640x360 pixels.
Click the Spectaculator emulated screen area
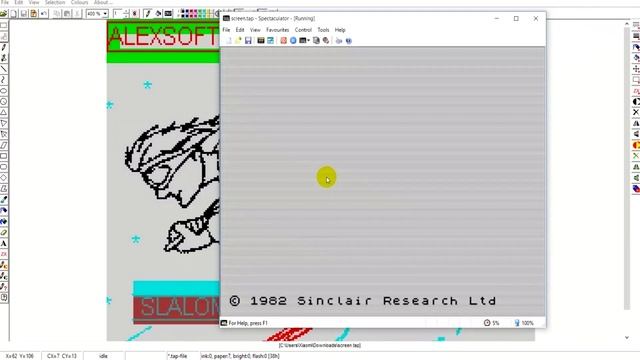383,182
